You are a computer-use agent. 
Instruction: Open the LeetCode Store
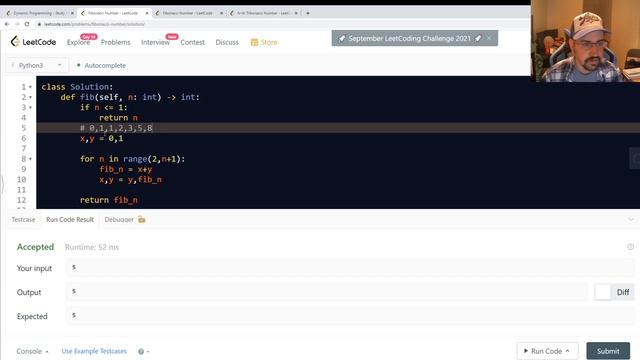[264, 42]
